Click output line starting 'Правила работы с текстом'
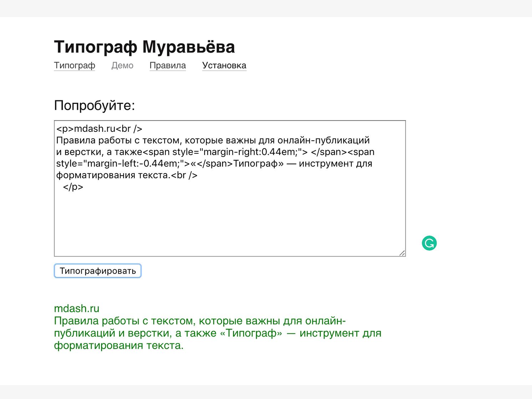Image resolution: width=532 pixels, height=399 pixels. pyautogui.click(x=200, y=321)
